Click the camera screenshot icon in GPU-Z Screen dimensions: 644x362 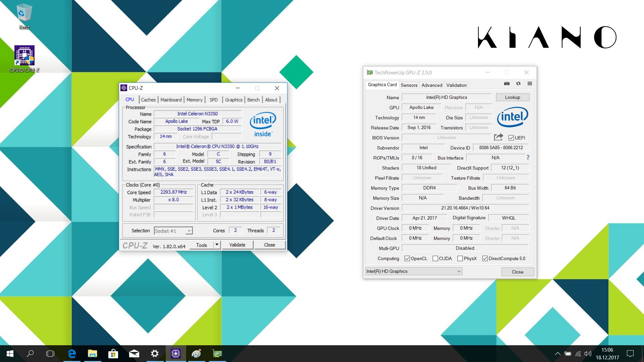pos(506,83)
